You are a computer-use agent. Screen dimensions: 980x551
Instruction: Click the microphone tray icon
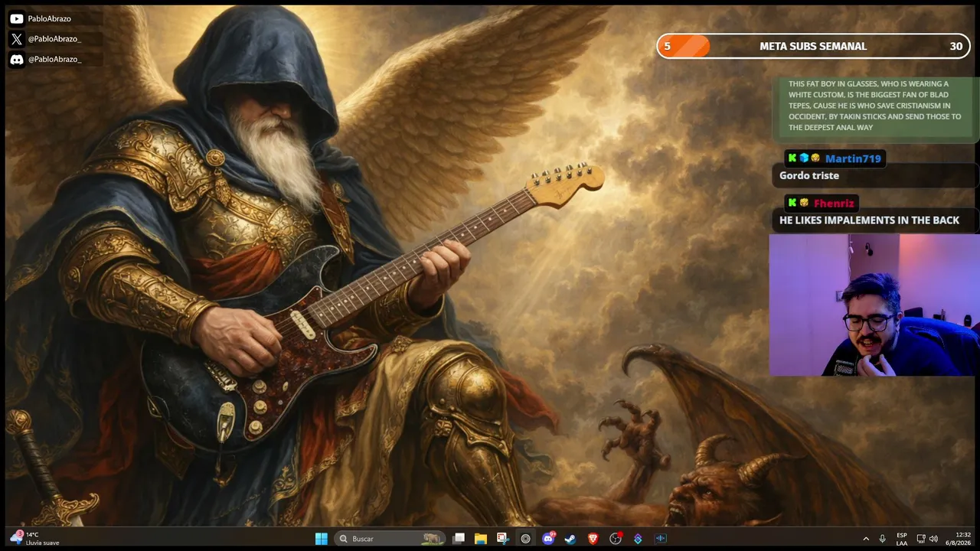[883, 539]
